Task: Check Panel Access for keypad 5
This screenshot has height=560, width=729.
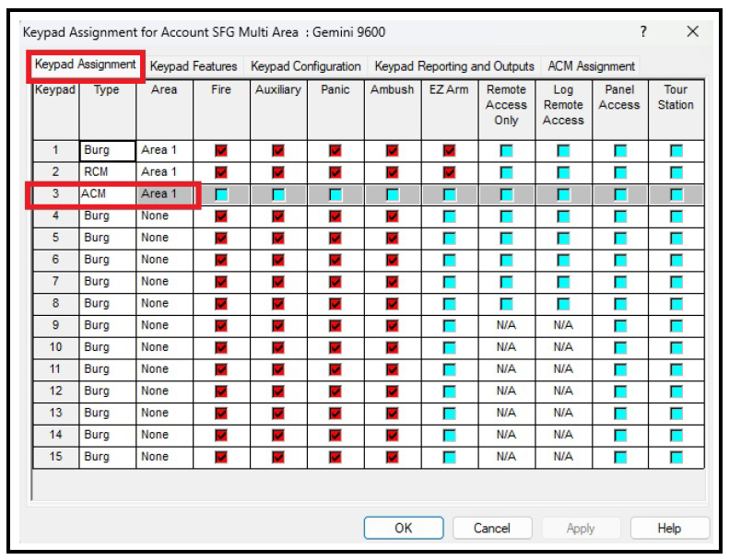Action: 620,238
